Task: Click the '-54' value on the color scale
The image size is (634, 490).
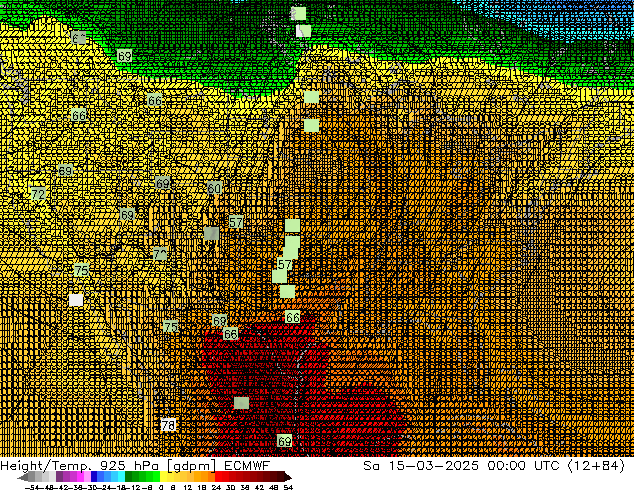Action: tap(32, 487)
